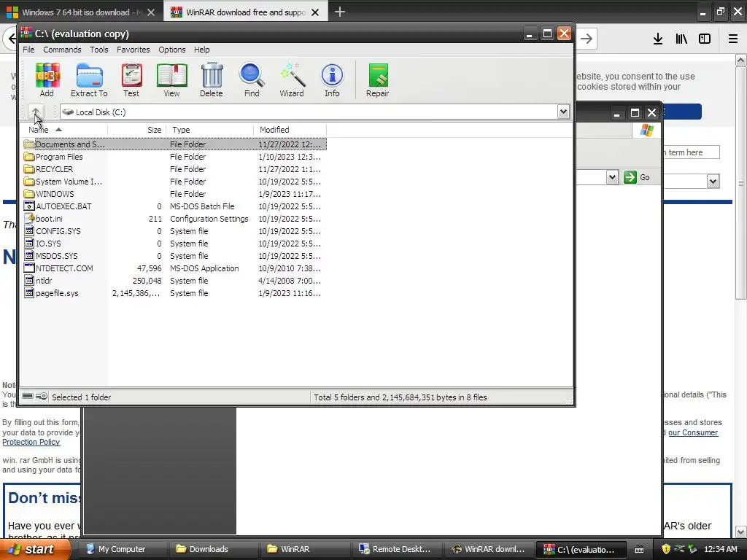Click the Delete trash can icon
This screenshot has height=560, width=747.
pos(212,80)
